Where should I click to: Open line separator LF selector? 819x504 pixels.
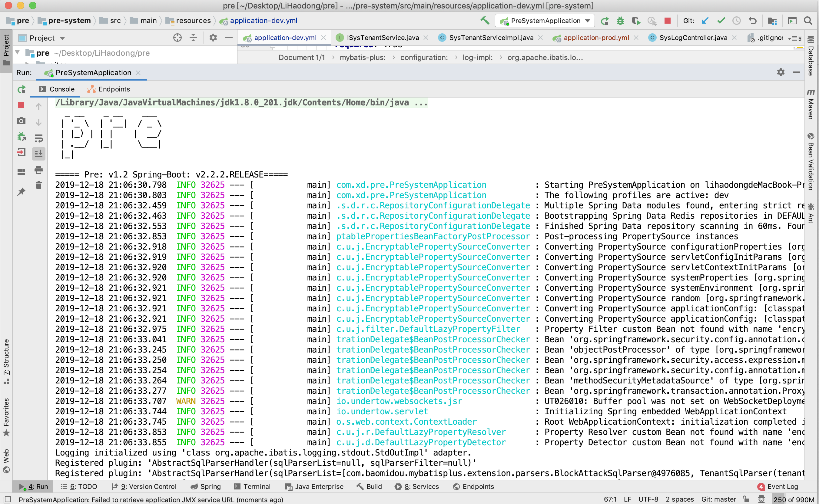click(627, 499)
